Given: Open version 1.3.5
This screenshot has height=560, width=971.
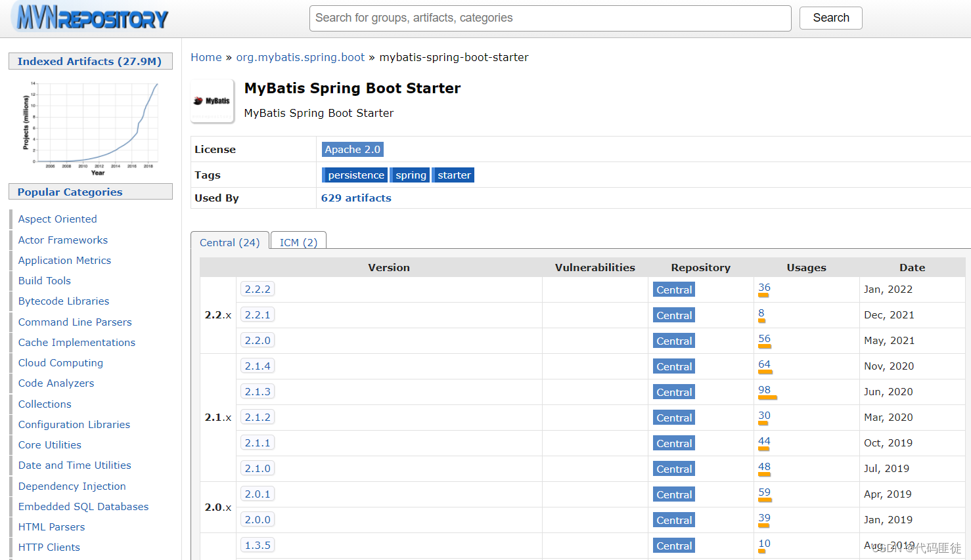Looking at the screenshot, I should coord(258,545).
